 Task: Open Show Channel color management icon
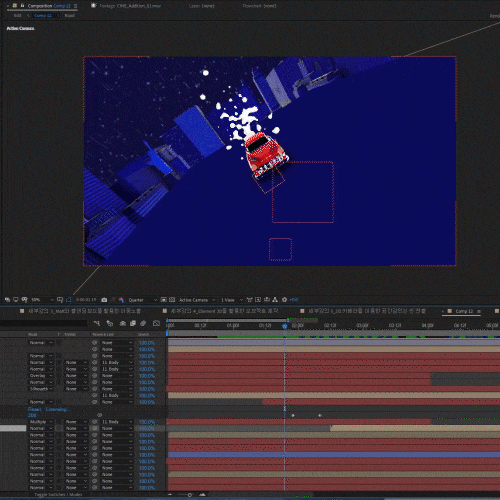click(121, 300)
